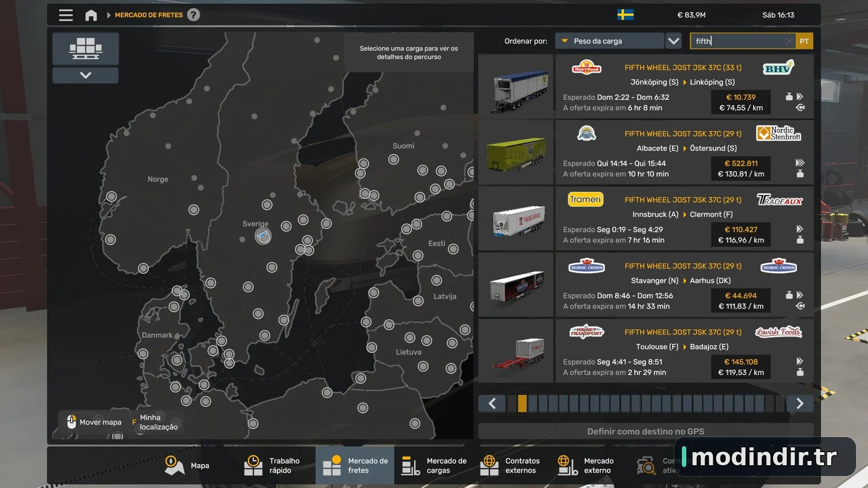
Task: Select the yellow trailer thumbnail for Albacete offer
Action: (x=516, y=153)
